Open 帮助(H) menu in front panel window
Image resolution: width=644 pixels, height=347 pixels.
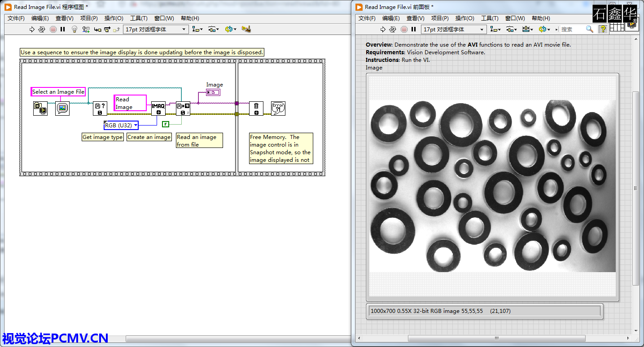[541, 18]
